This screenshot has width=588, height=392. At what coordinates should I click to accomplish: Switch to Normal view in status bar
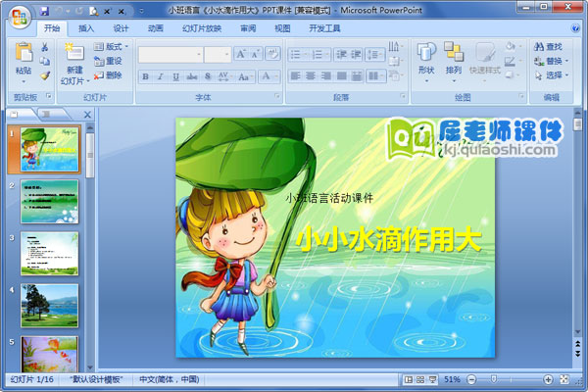[x=408, y=379]
